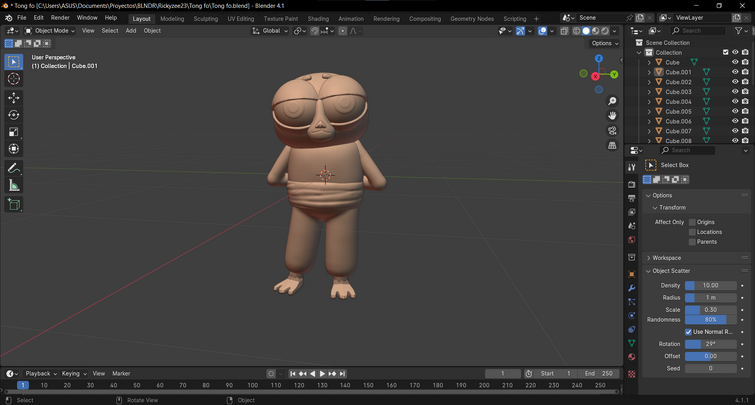The width and height of the screenshot is (755, 405).
Task: Open the Output properties tab
Action: click(x=632, y=198)
